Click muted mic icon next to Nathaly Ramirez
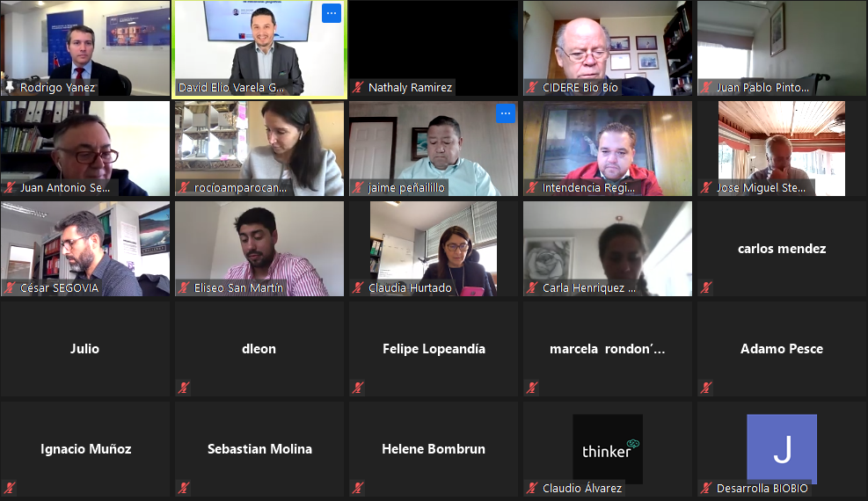868x501 pixels. tap(358, 87)
